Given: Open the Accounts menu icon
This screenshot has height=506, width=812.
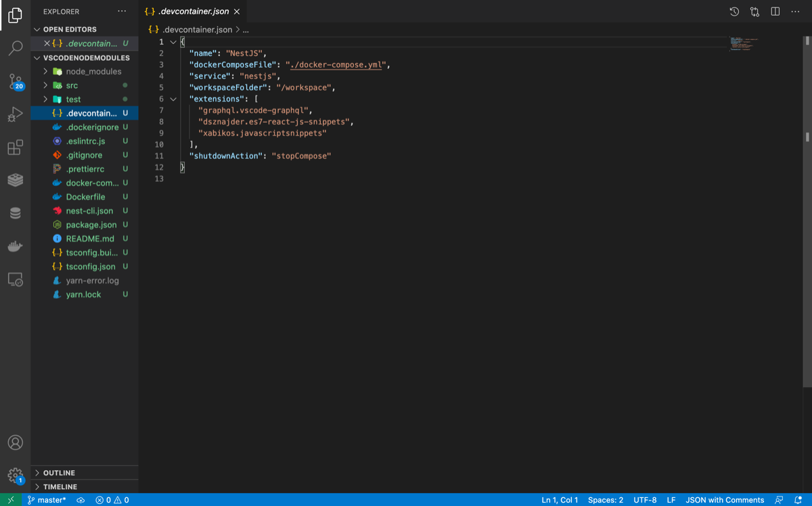Looking at the screenshot, I should pos(15,442).
